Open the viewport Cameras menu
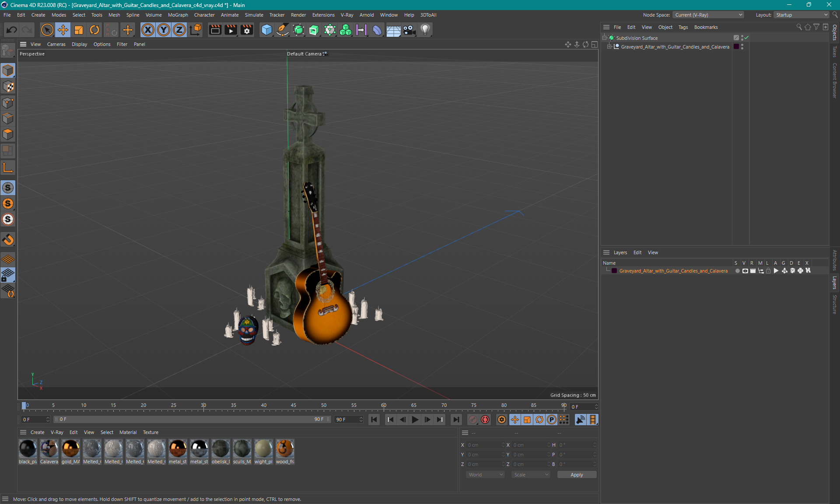The height and width of the screenshot is (504, 840). click(56, 44)
